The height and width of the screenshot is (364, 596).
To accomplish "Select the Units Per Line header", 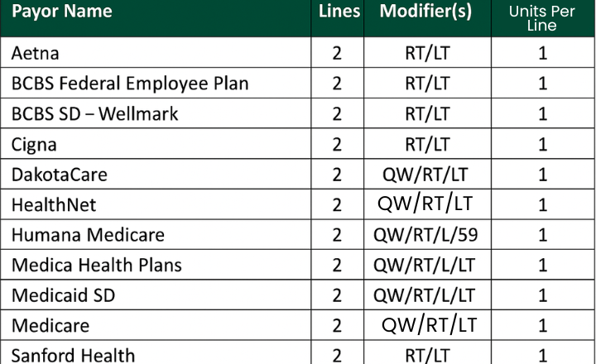I will click(x=541, y=18).
